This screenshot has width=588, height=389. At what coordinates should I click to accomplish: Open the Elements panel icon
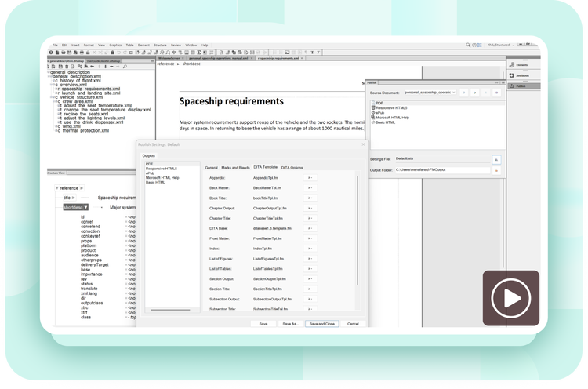tap(511, 65)
